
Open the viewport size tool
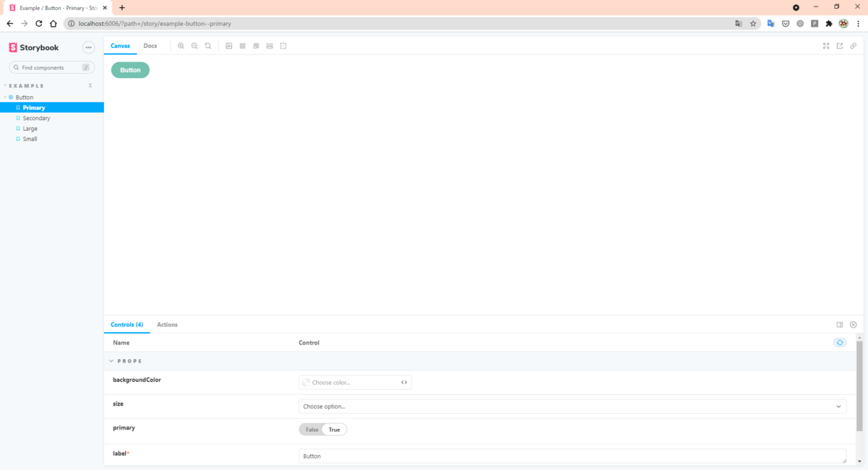coord(256,46)
